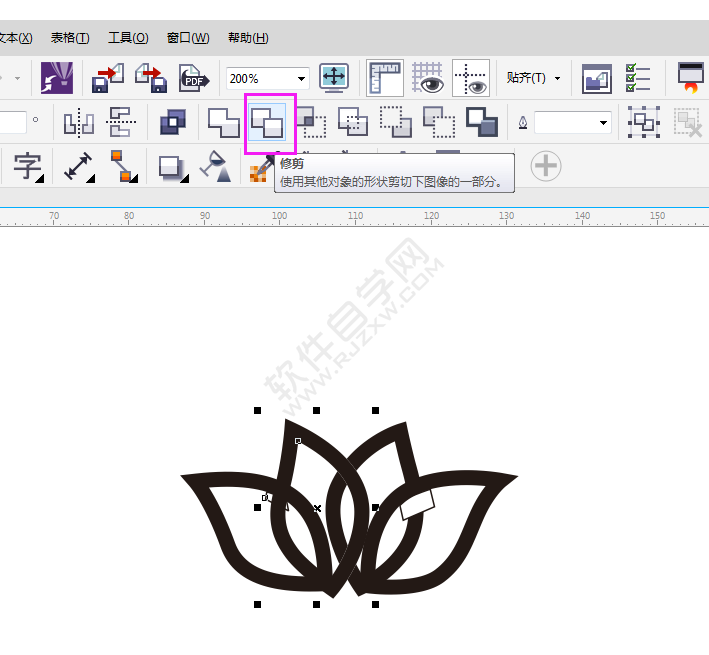
Task: Click the Import icon
Action: point(108,78)
